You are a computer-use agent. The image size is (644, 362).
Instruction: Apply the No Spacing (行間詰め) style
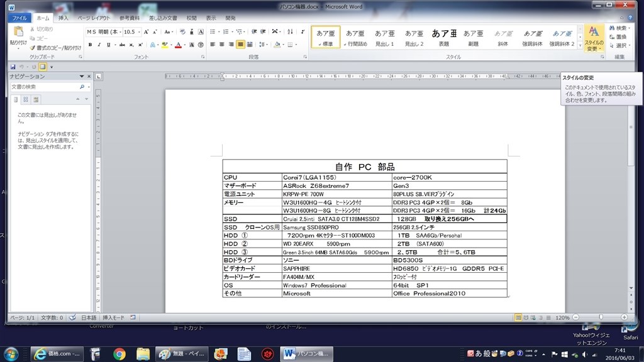click(355, 37)
